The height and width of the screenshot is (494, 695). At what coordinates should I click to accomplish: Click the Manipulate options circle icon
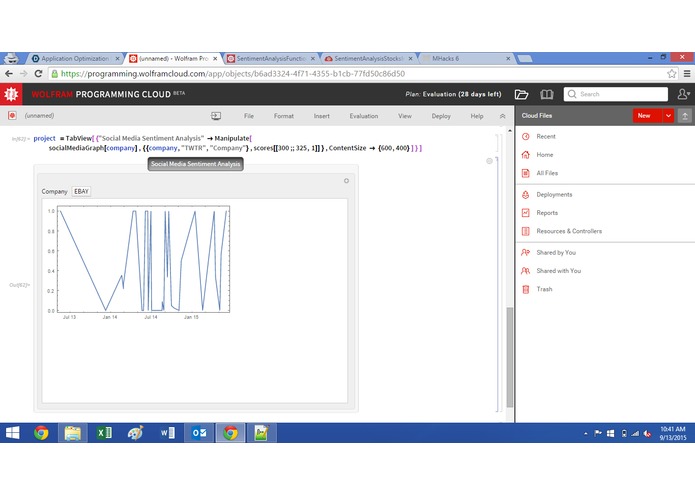pos(346,181)
